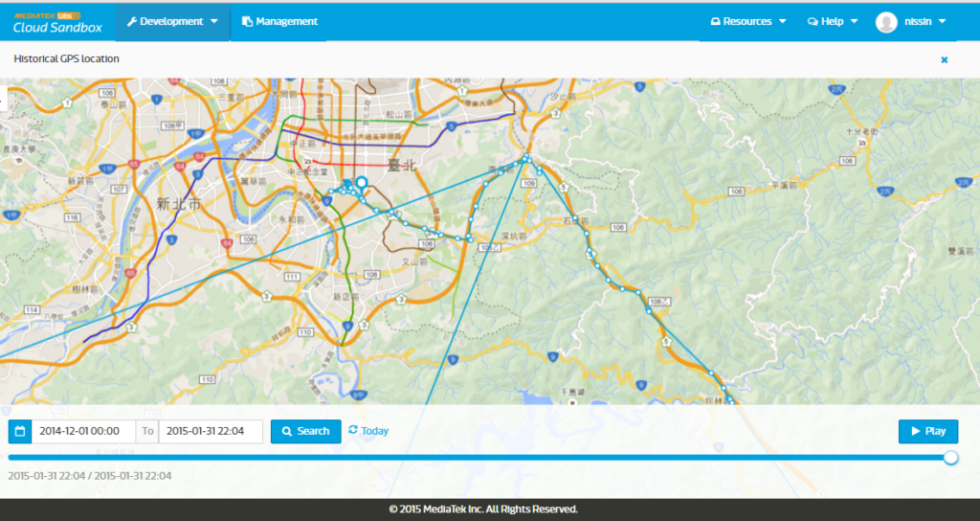The width and height of the screenshot is (980, 521).
Task: Go to the Management tab
Action: [279, 21]
